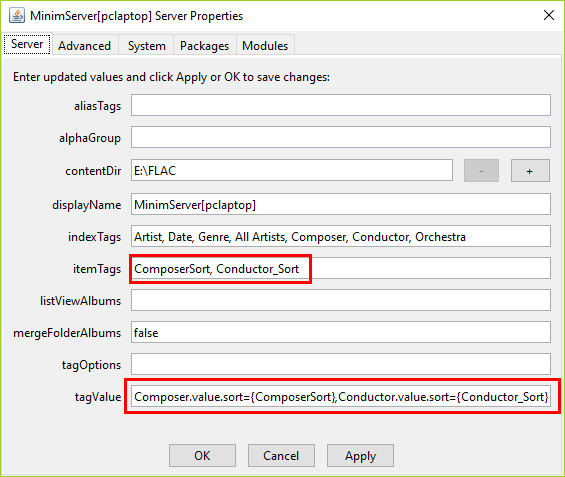
Task: Click the mergeFolderAlbums label
Action: 67,333
